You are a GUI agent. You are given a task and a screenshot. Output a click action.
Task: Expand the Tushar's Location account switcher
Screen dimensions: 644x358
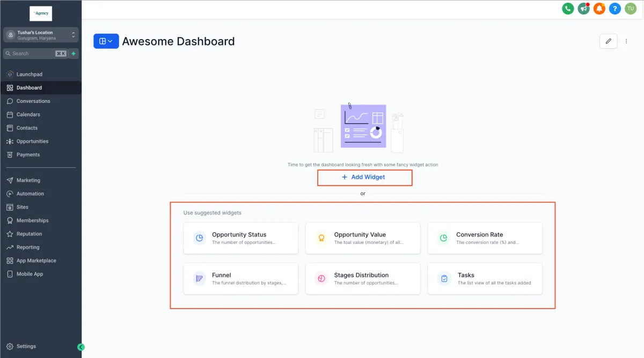pos(41,35)
